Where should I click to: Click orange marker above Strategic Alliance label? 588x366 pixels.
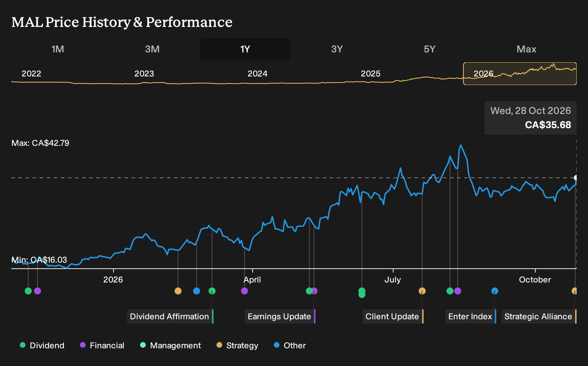[x=574, y=291]
